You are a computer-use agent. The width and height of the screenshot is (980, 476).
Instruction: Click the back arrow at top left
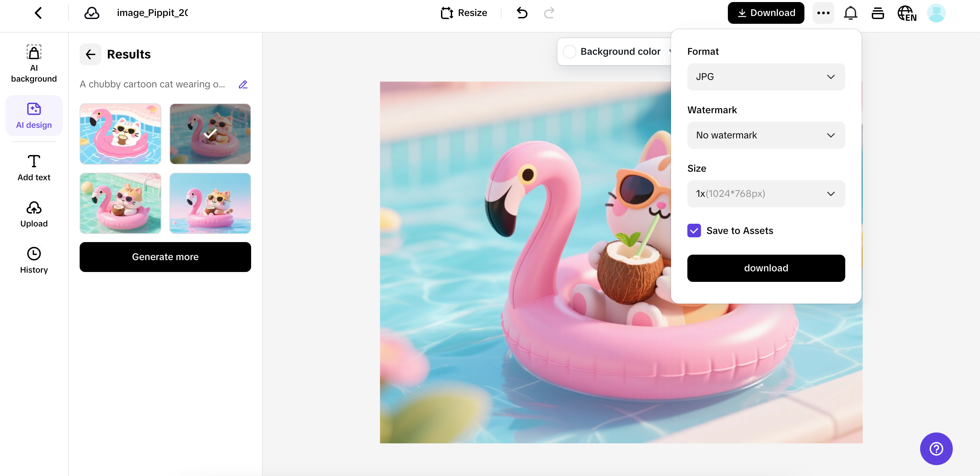point(38,13)
